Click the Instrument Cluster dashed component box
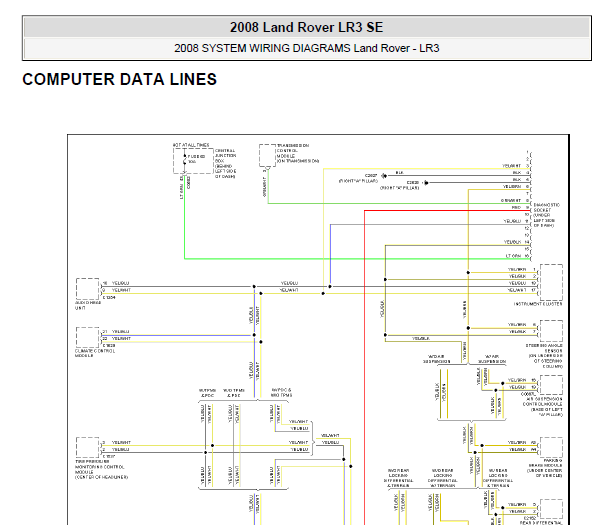The width and height of the screenshot is (604, 525). 551,282
